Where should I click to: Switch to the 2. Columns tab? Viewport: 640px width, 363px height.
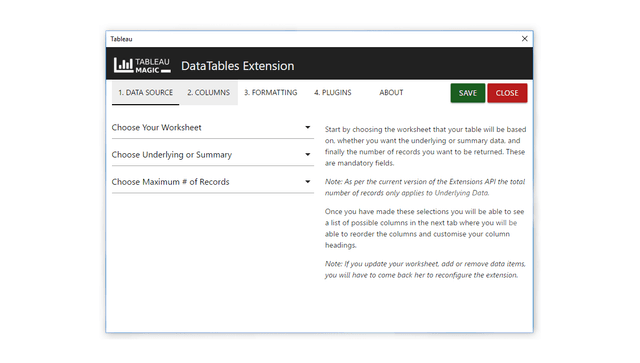209,93
